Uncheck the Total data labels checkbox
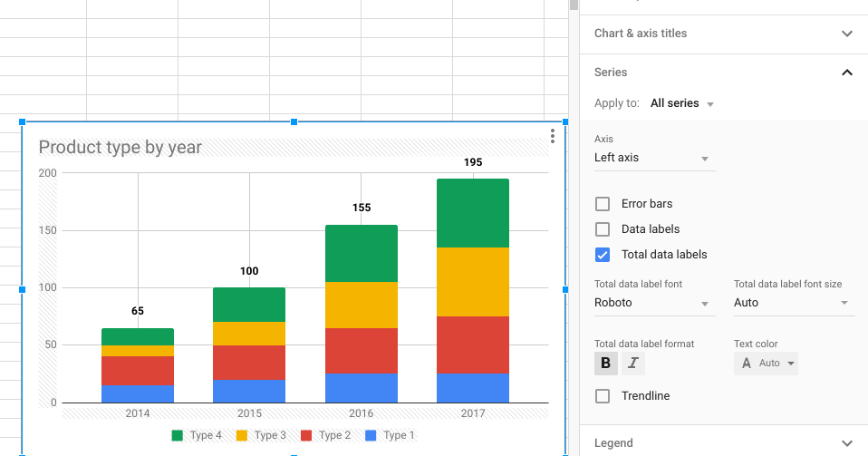The image size is (868, 456). (603, 255)
